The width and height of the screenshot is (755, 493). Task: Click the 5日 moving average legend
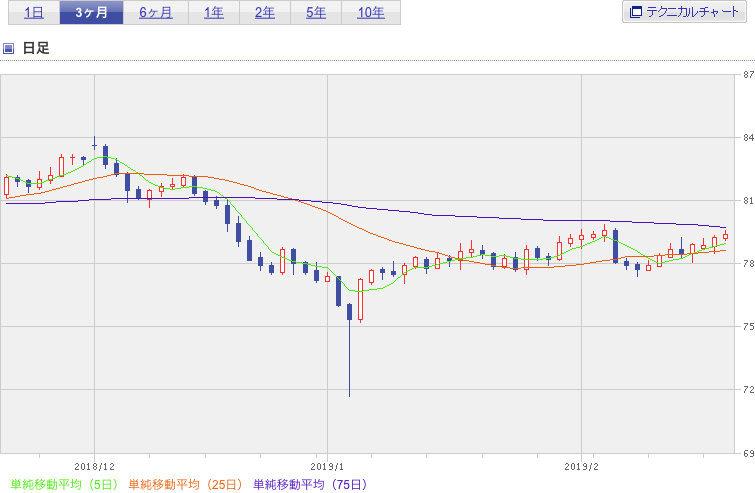point(64,484)
